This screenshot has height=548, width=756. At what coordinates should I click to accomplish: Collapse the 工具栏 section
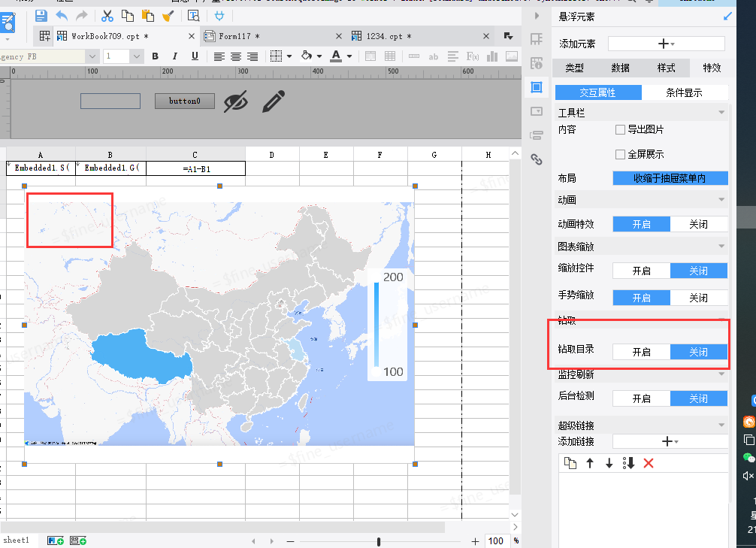[x=721, y=113]
